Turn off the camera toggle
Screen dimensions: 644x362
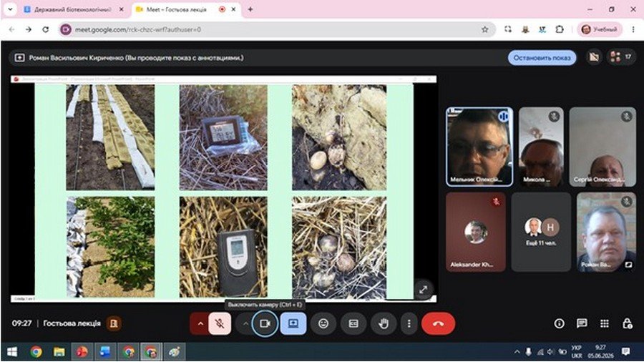[x=265, y=323]
